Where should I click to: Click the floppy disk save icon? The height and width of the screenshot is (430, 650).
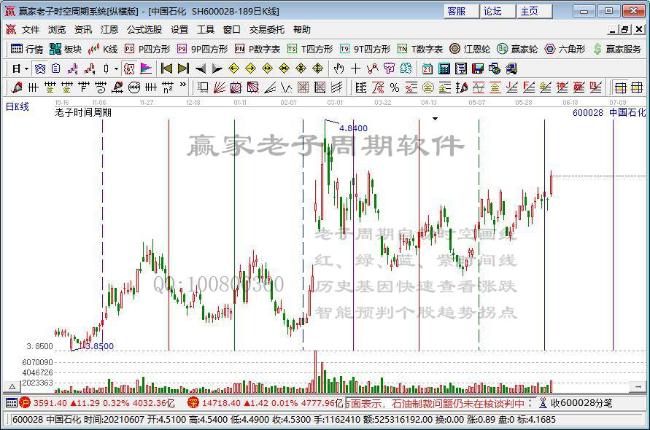[x=478, y=68]
